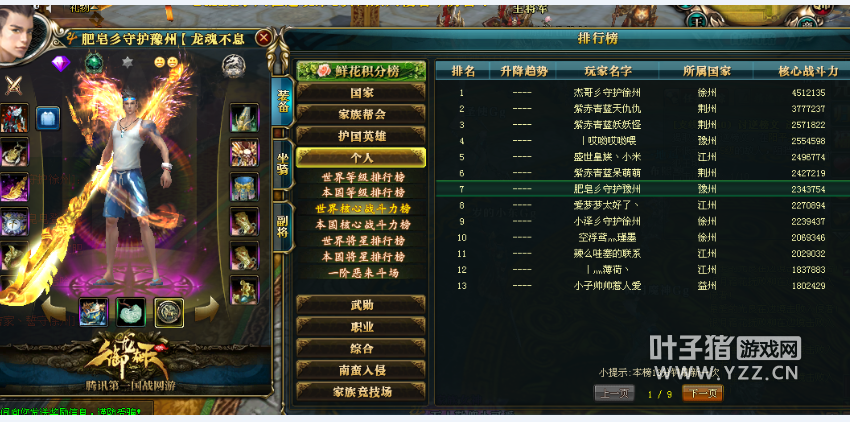Click the crossed swords icon

(13, 85)
